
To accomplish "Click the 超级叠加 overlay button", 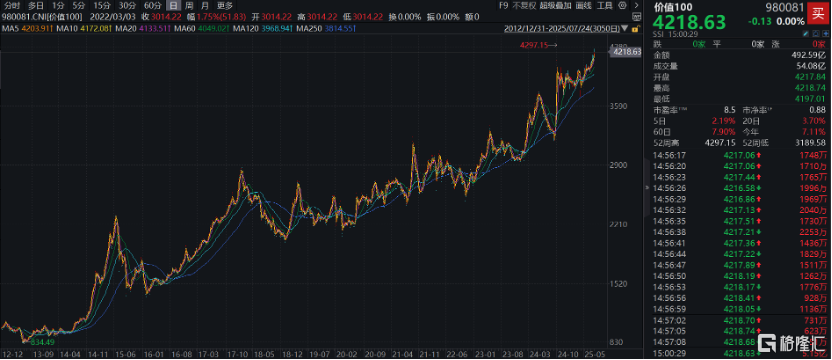I will coord(555,5).
